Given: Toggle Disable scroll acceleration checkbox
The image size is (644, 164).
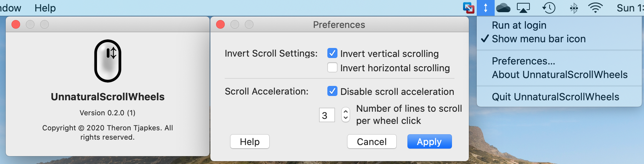Looking at the screenshot, I should 332,91.
